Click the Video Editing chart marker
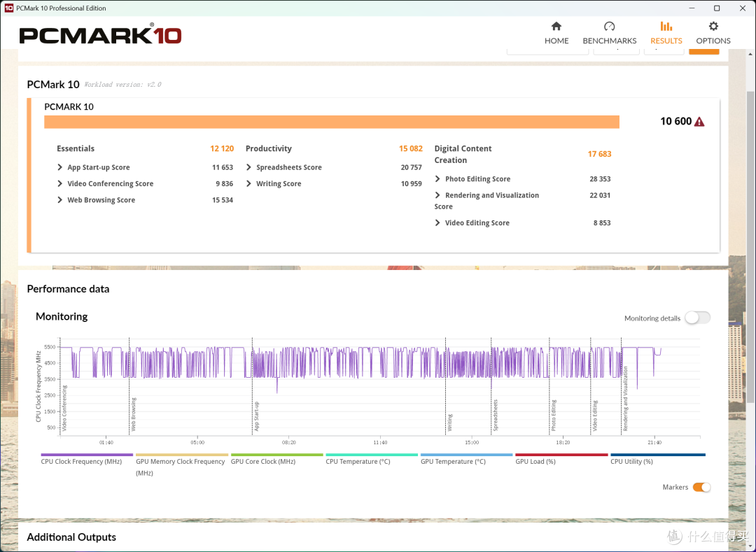The width and height of the screenshot is (756, 552). [x=595, y=416]
